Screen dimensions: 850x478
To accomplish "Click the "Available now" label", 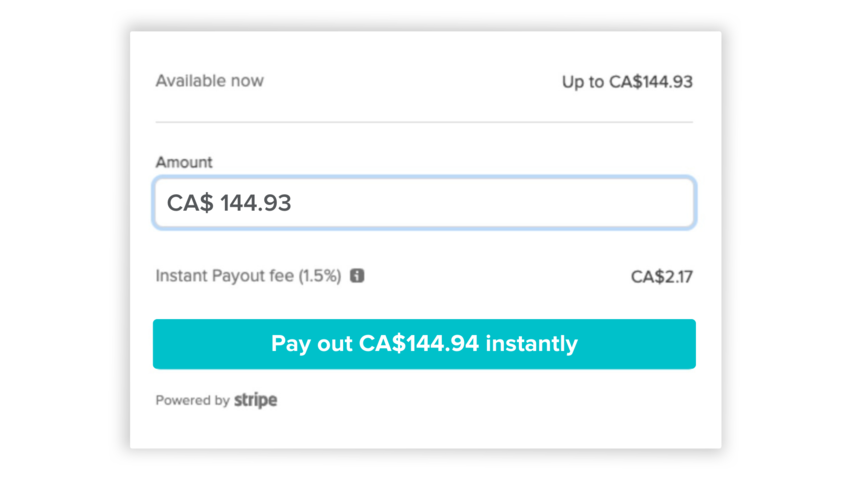I will 210,81.
